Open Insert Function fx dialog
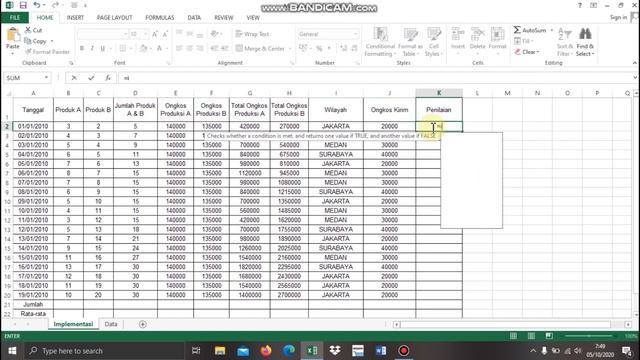Viewport: 640px width, 360px height. tap(108, 78)
